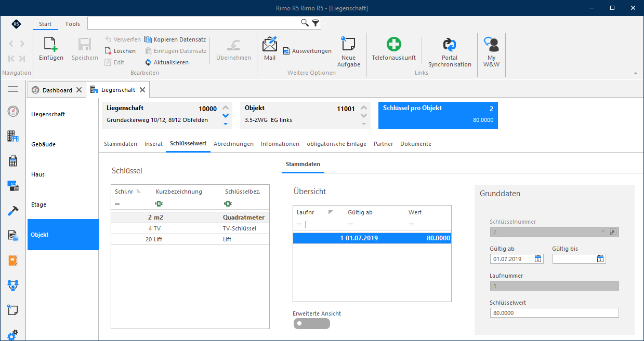Open the hamburger menu in the sidebar

click(13, 89)
